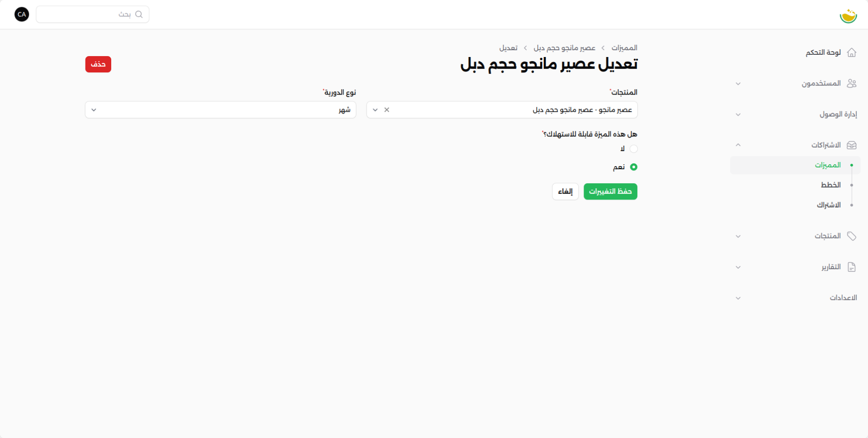This screenshot has height=438, width=868.
Task: Expand the إدارة الوصول sidebar section
Action: [738, 114]
